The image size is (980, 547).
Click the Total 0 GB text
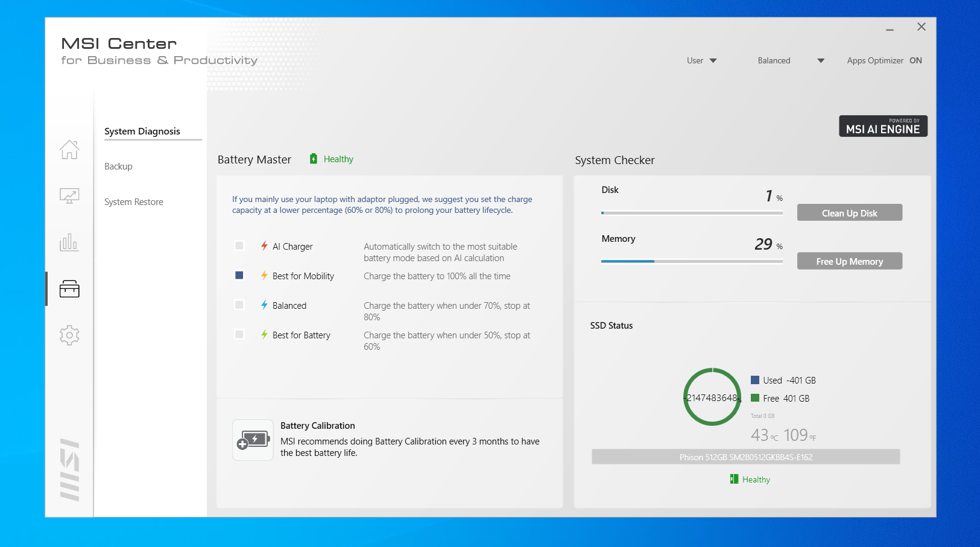763,416
